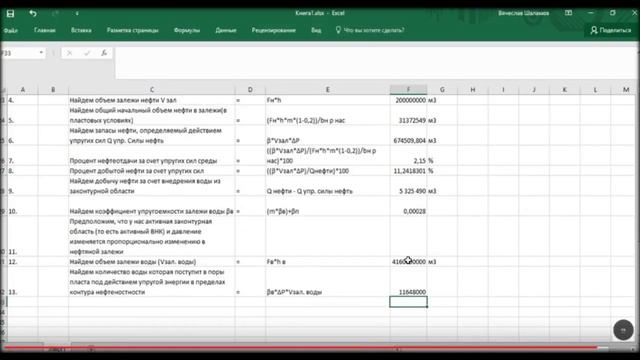Select cell with value 200000000
Image resolution: width=640 pixels, height=360 pixels.
click(408, 100)
